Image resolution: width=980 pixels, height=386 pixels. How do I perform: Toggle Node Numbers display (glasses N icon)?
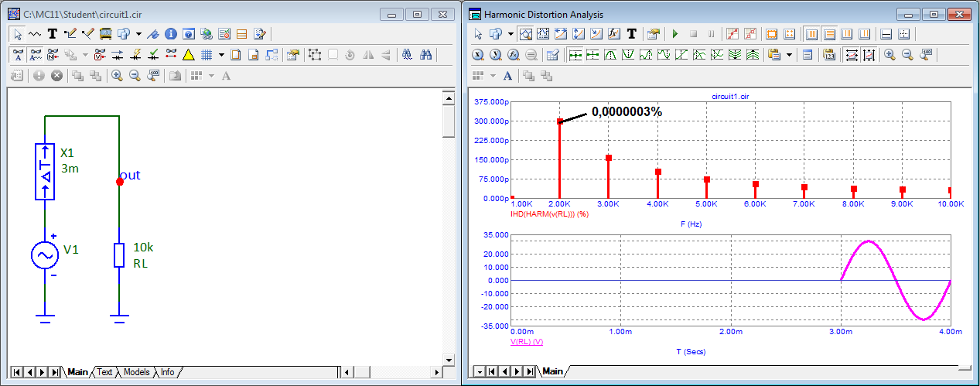53,55
